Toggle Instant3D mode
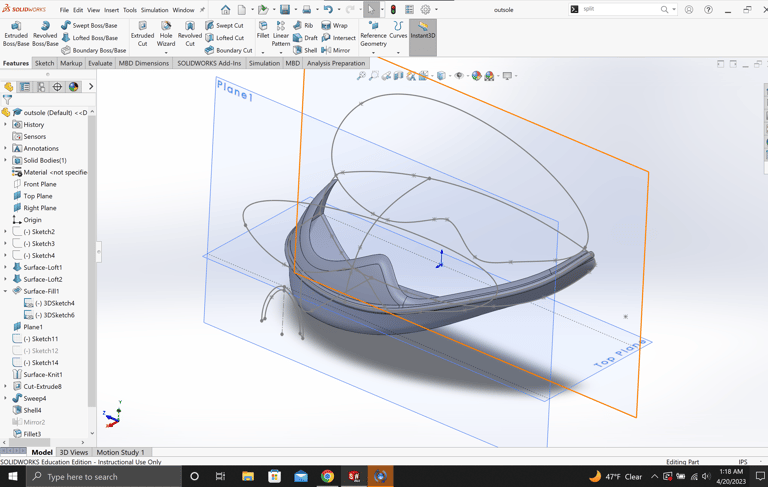The width and height of the screenshot is (768, 487). coord(423,30)
